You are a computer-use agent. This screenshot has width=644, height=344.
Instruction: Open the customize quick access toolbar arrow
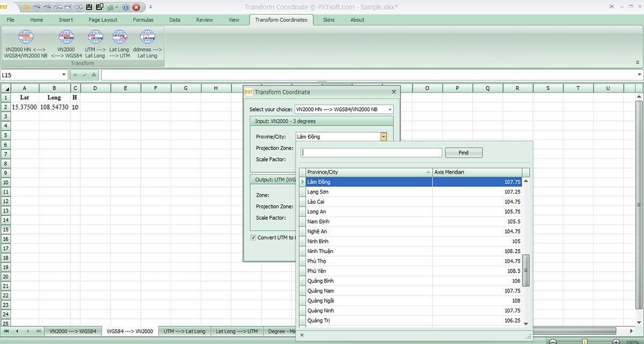(151, 7)
